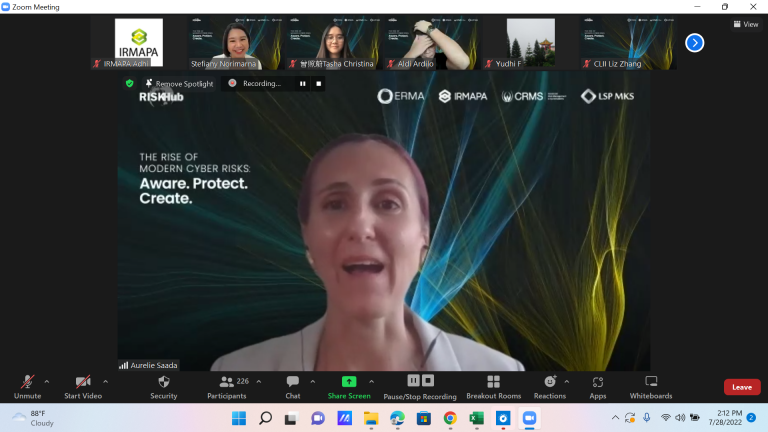This screenshot has width=768, height=432.
Task: Expand the arrow next to Share Screen
Action: (371, 381)
